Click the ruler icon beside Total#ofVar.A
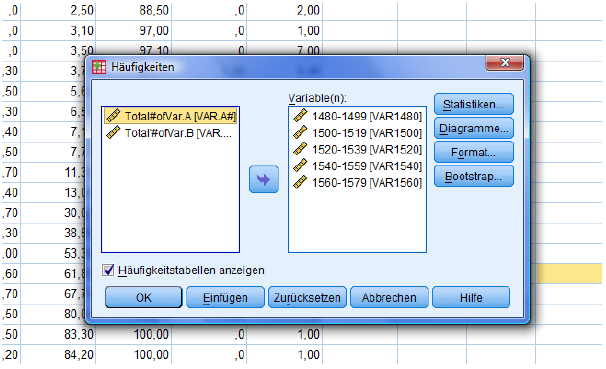 [113, 116]
